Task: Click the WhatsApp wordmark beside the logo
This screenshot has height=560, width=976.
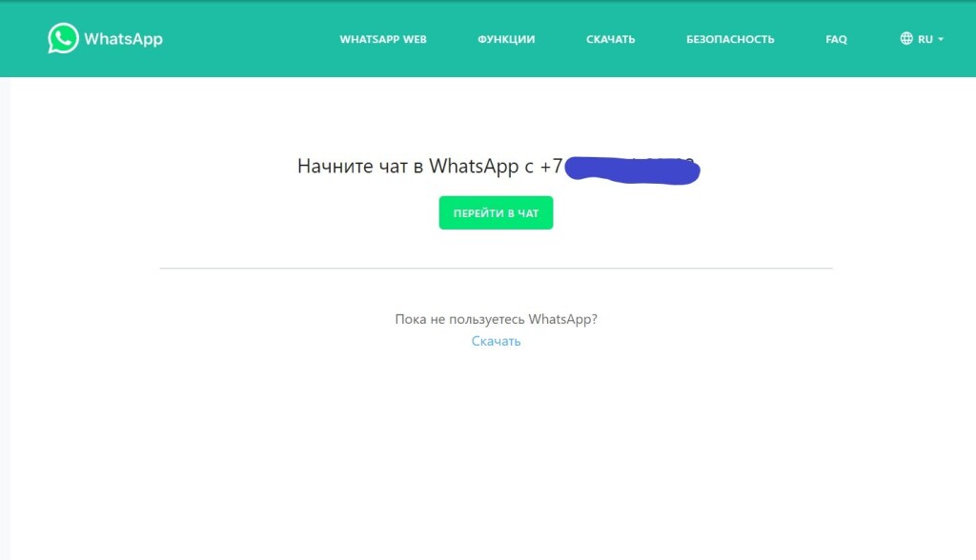Action: click(x=123, y=39)
